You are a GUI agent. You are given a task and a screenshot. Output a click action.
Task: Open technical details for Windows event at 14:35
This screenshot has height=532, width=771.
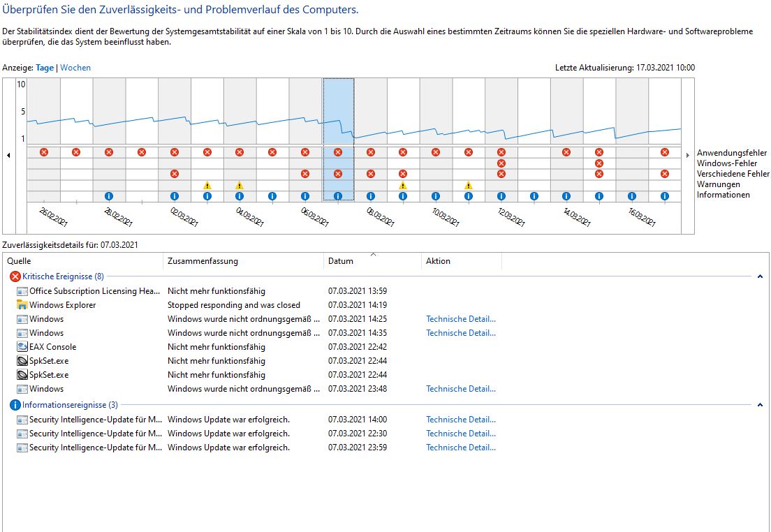click(461, 333)
